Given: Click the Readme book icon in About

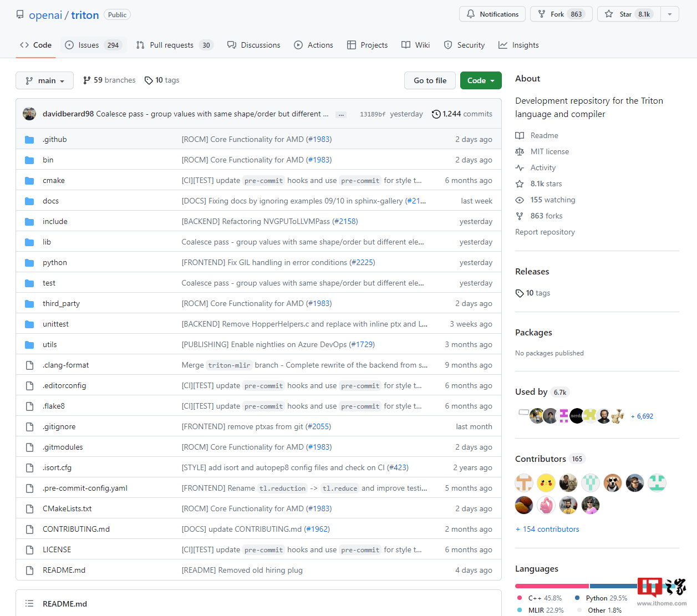Looking at the screenshot, I should pos(520,135).
